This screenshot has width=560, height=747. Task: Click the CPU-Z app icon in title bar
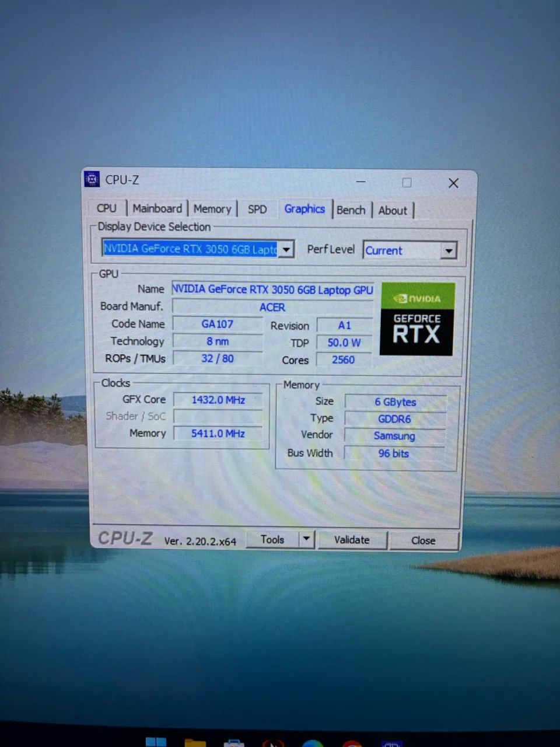[x=92, y=179]
